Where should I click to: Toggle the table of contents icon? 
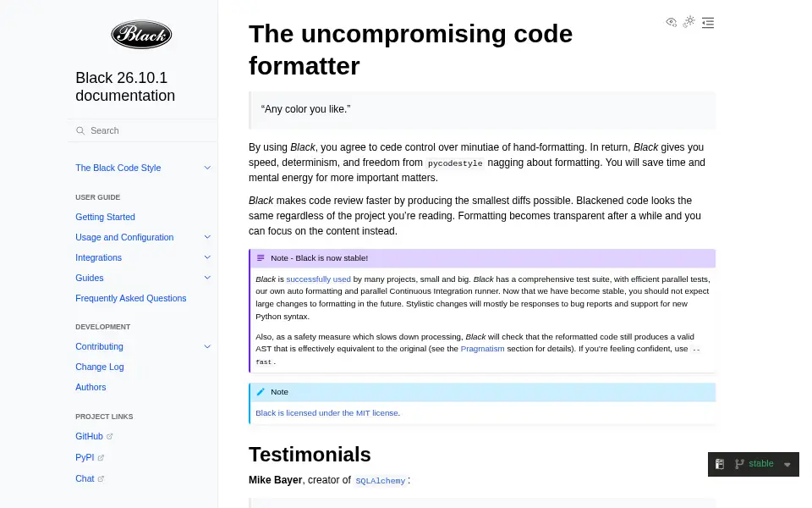708,22
